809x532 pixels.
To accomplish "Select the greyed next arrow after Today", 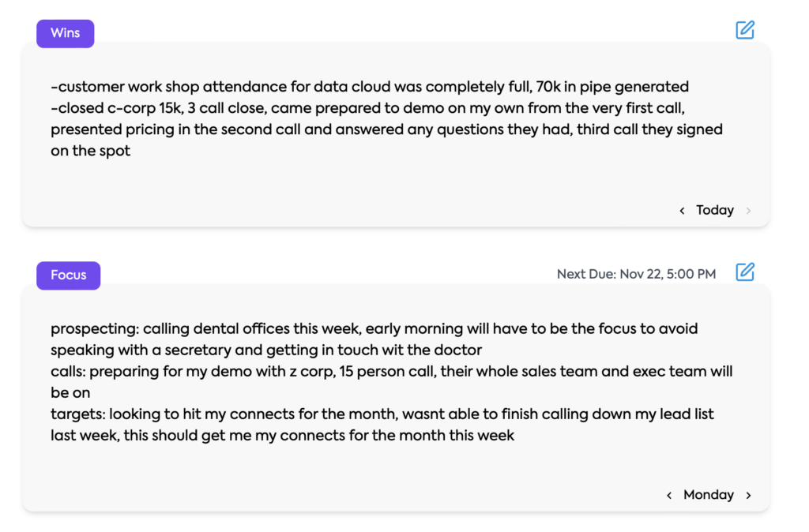I will pos(749,210).
